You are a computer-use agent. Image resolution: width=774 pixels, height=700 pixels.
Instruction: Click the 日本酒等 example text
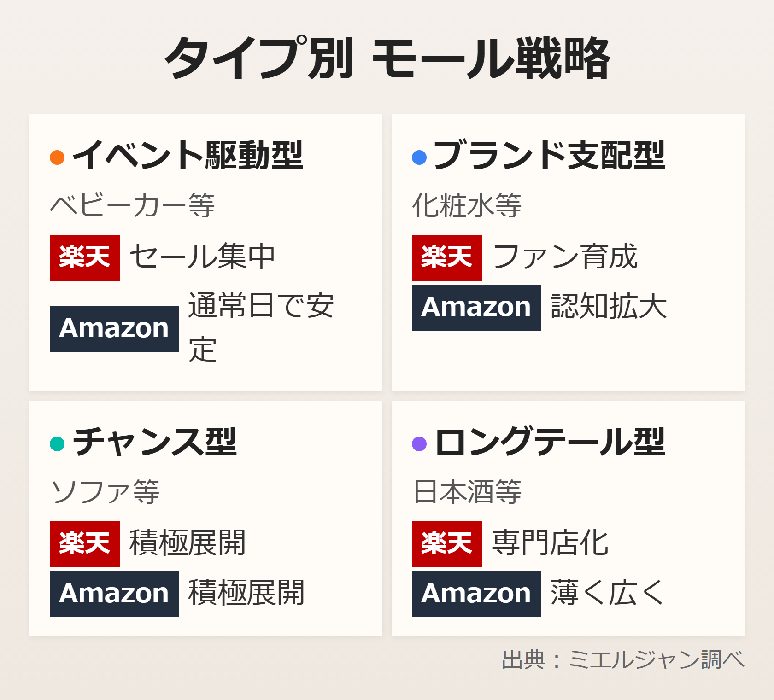pos(467,492)
